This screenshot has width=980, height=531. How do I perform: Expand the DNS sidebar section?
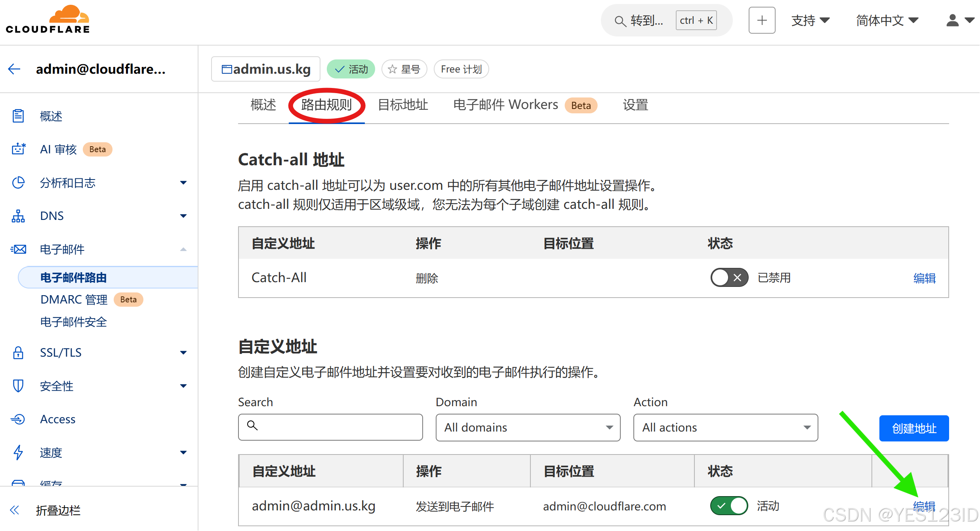pos(183,216)
